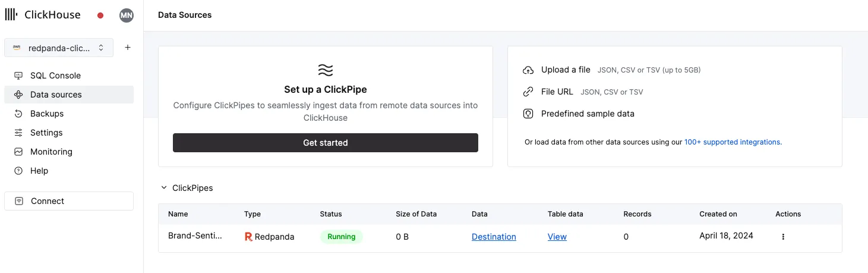Click the Running status badge

[342, 237]
